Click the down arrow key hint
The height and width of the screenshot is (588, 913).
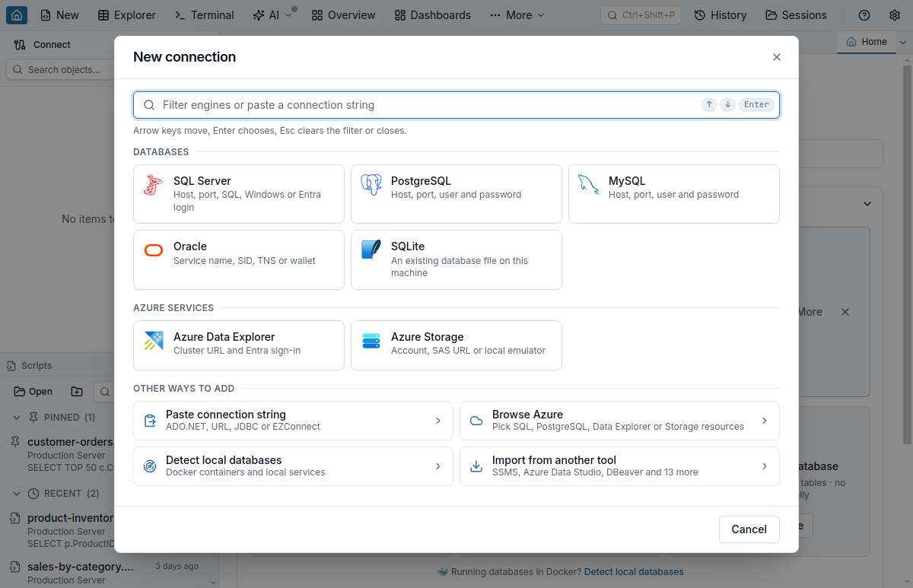point(727,105)
